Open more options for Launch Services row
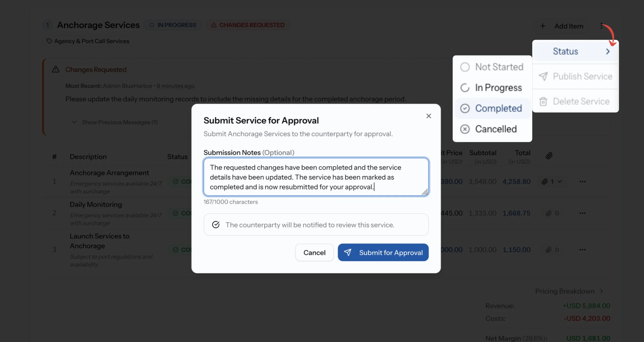Image resolution: width=644 pixels, height=342 pixels. 582,250
